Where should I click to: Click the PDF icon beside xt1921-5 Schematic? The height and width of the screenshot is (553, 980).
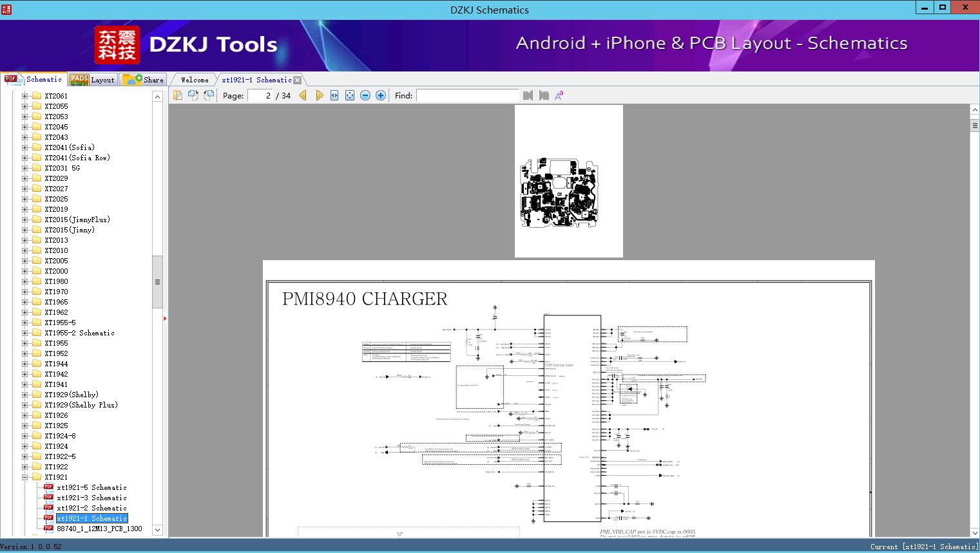48,487
